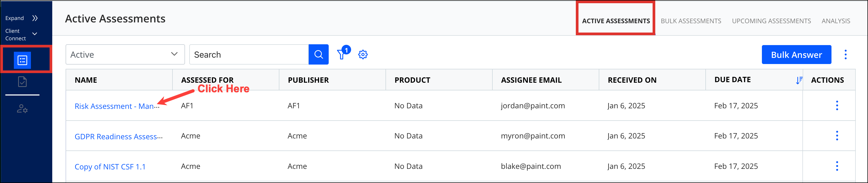868x183 pixels.
Task: Switch to the Bulk Assessments tab
Action: click(x=691, y=21)
